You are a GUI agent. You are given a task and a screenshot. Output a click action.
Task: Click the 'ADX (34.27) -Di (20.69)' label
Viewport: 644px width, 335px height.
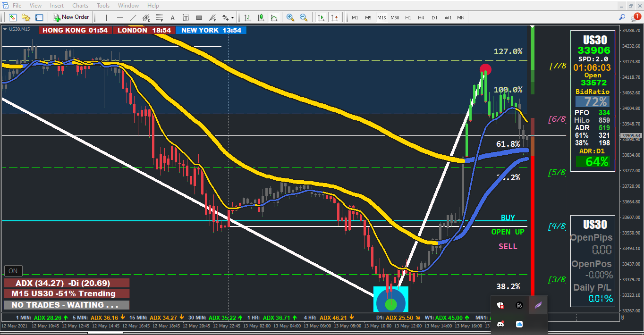tap(66, 283)
